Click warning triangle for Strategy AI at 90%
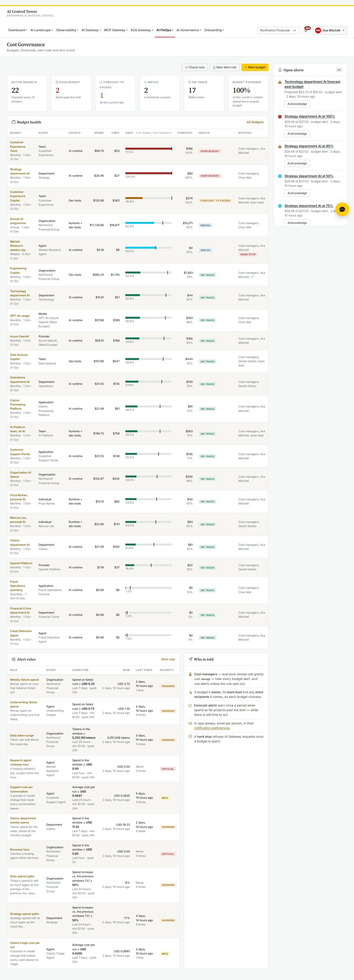Image resolution: width=354 pixels, height=980 pixels. (x=280, y=146)
